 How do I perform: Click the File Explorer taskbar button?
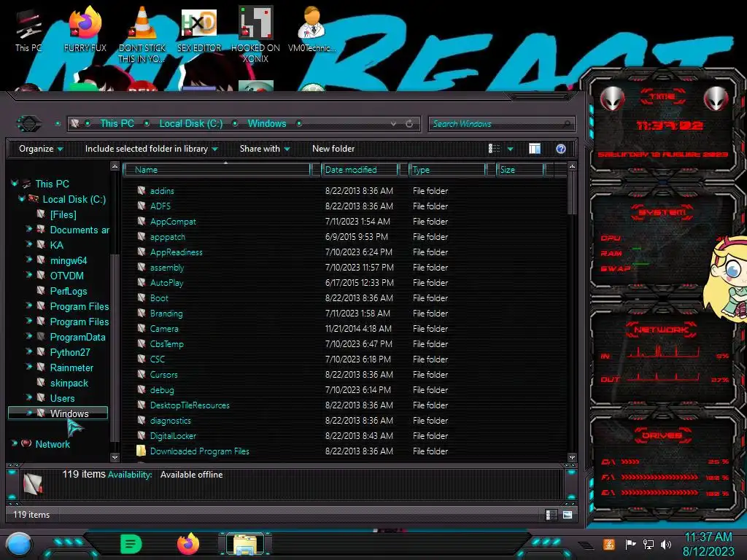click(x=245, y=544)
